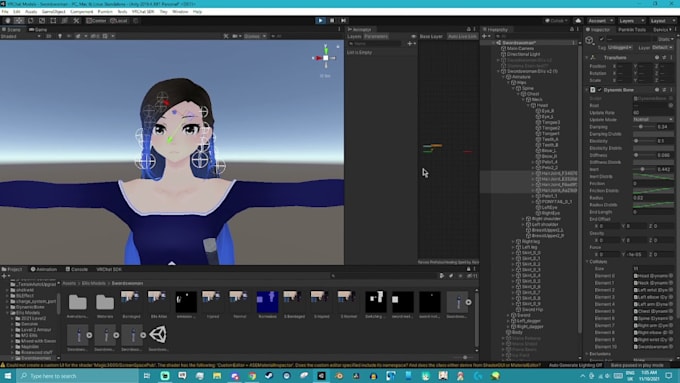Viewport: 680px width, 383px height.
Task: Collapse the Head hierarchy node
Action: pos(529,105)
